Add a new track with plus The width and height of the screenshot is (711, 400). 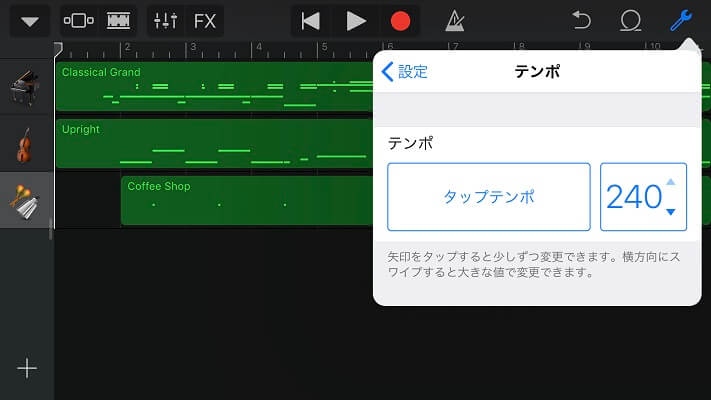tap(27, 368)
